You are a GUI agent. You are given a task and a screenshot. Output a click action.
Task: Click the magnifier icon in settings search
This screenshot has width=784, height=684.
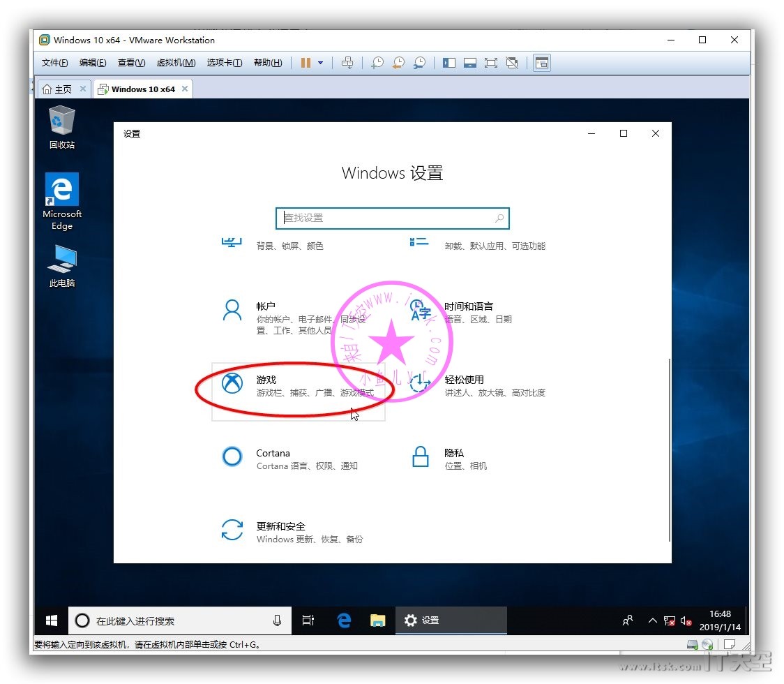499,218
